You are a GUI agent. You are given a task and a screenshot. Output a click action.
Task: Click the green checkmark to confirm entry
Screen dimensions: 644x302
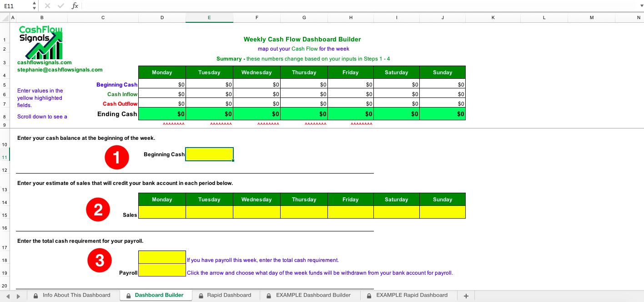(60, 6)
